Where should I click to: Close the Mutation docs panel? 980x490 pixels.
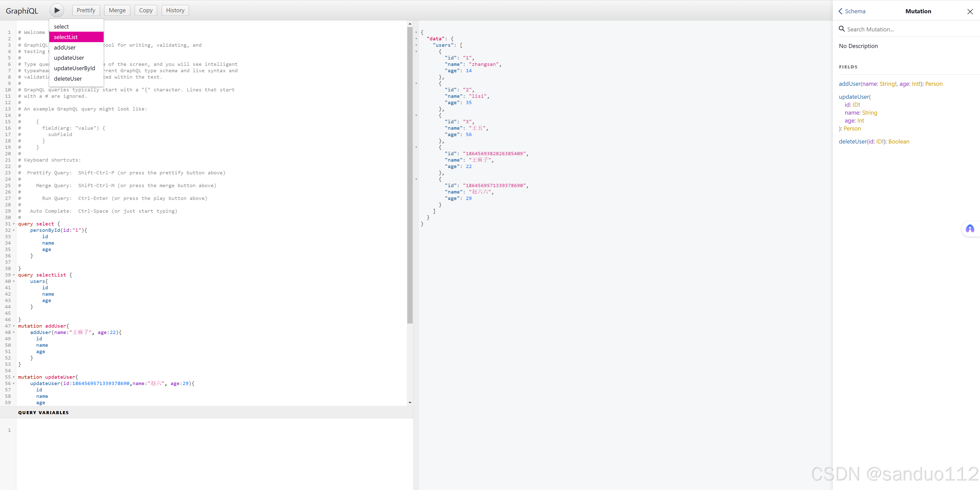pyautogui.click(x=970, y=11)
